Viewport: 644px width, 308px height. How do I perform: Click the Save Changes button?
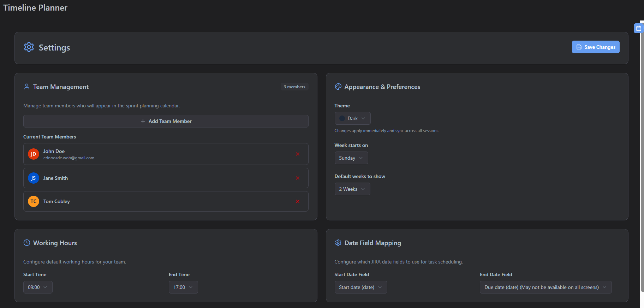click(x=596, y=47)
